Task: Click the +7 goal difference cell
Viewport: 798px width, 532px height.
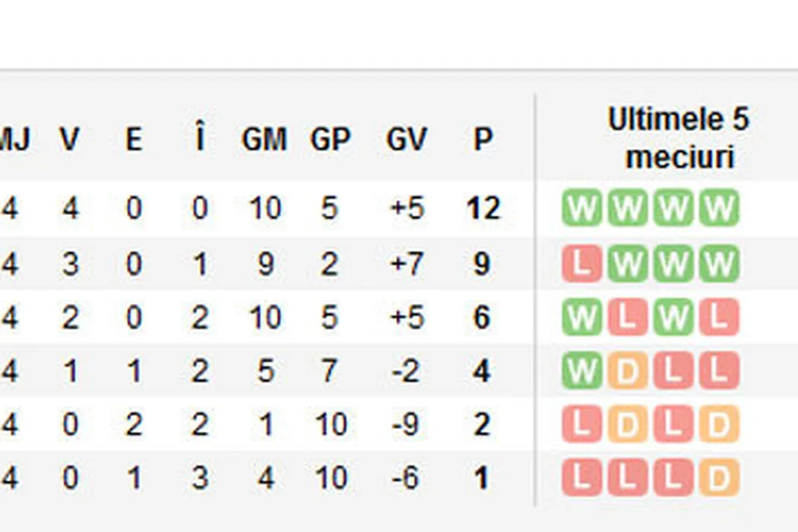Action: point(407,264)
